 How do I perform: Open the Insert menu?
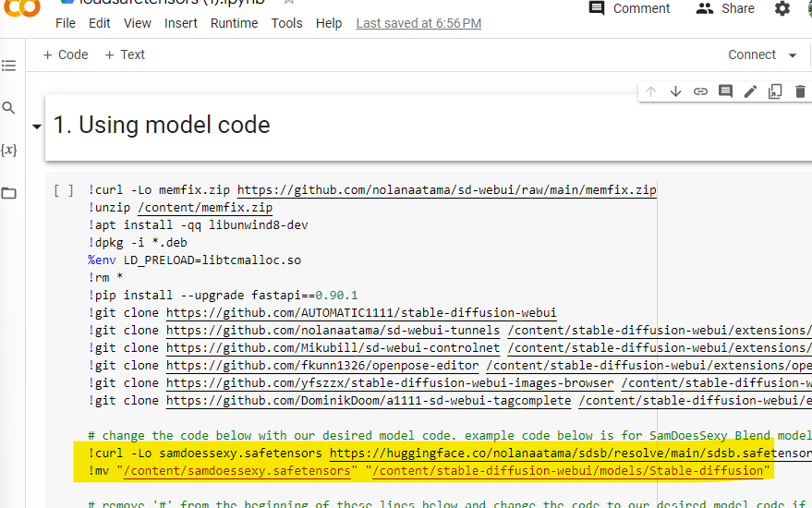(181, 23)
